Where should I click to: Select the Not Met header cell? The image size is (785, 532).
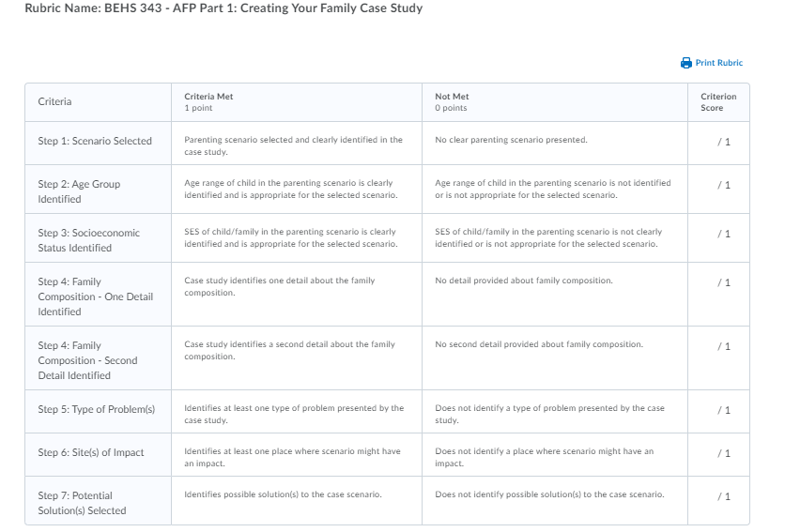click(555, 102)
